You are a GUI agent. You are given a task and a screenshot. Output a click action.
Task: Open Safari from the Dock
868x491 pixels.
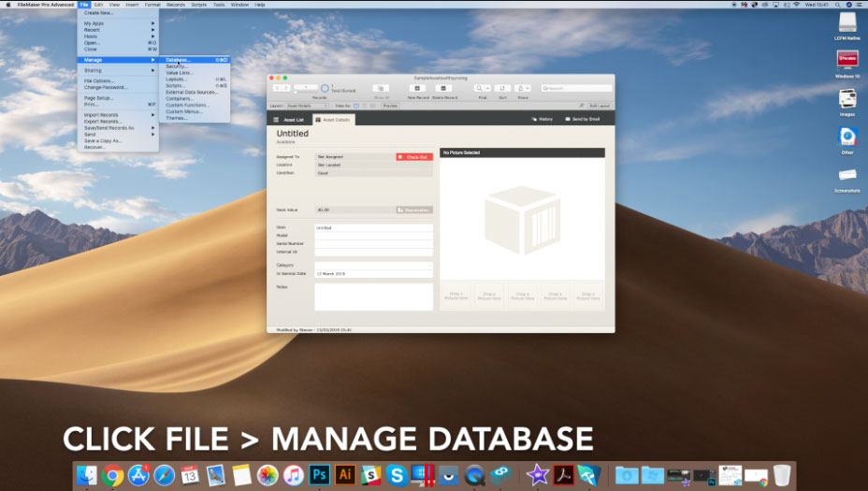coord(165,475)
